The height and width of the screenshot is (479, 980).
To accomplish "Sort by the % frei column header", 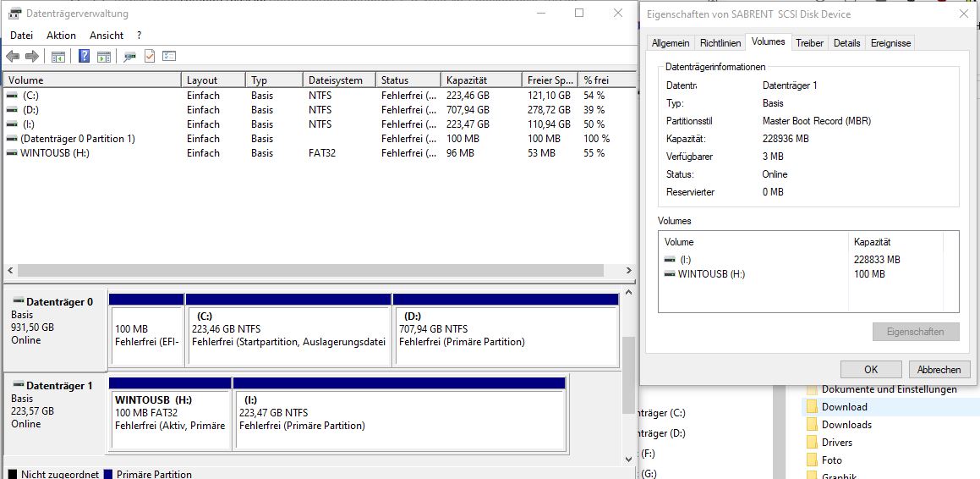I will pyautogui.click(x=606, y=80).
